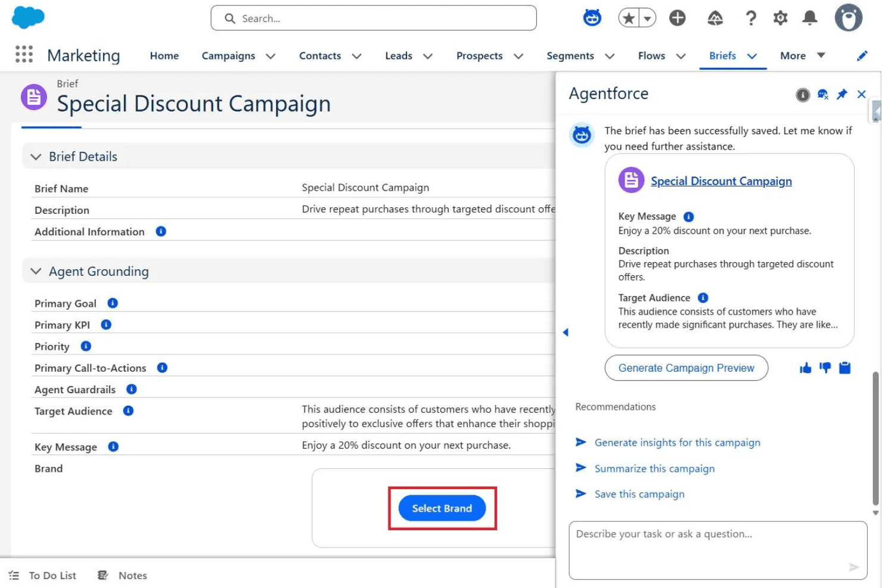Screen dimensions: 882x588
Task: Open the Special Discount Campaign link
Action: click(x=721, y=181)
